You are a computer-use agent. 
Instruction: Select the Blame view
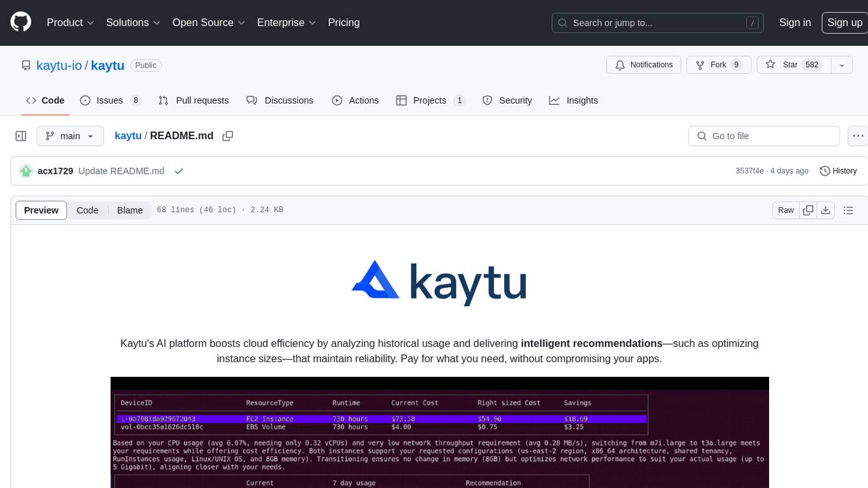click(130, 210)
